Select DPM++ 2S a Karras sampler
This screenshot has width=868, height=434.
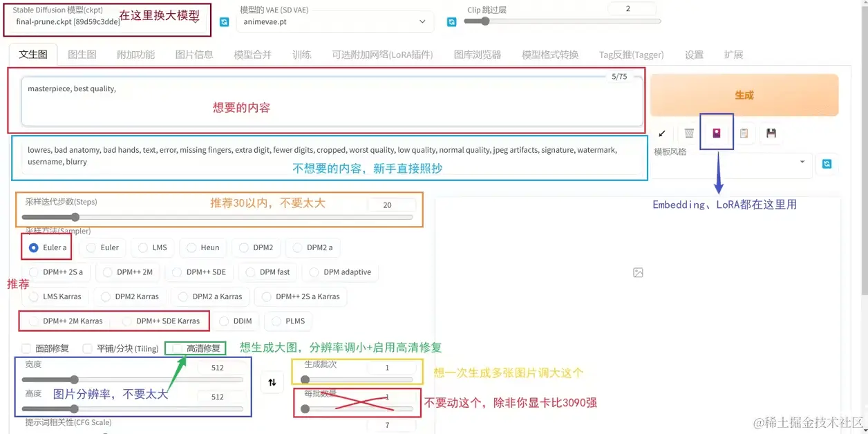(x=301, y=296)
